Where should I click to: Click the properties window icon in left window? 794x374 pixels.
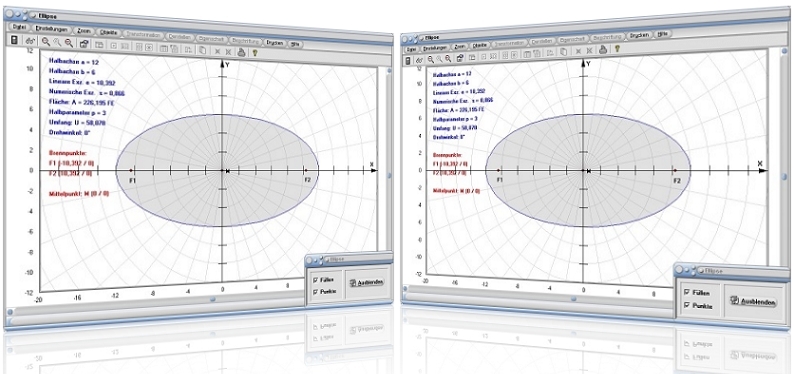click(x=85, y=44)
